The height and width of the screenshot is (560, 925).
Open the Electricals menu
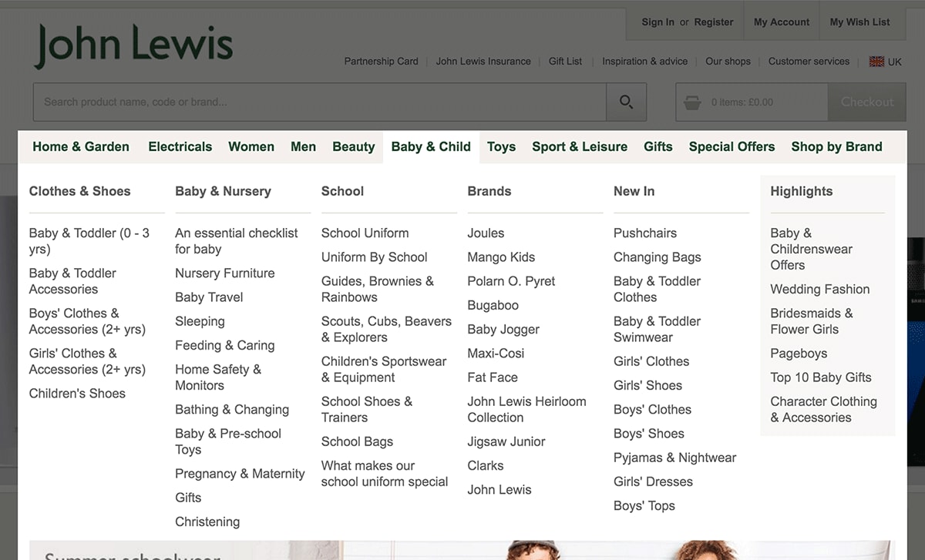[x=180, y=146]
